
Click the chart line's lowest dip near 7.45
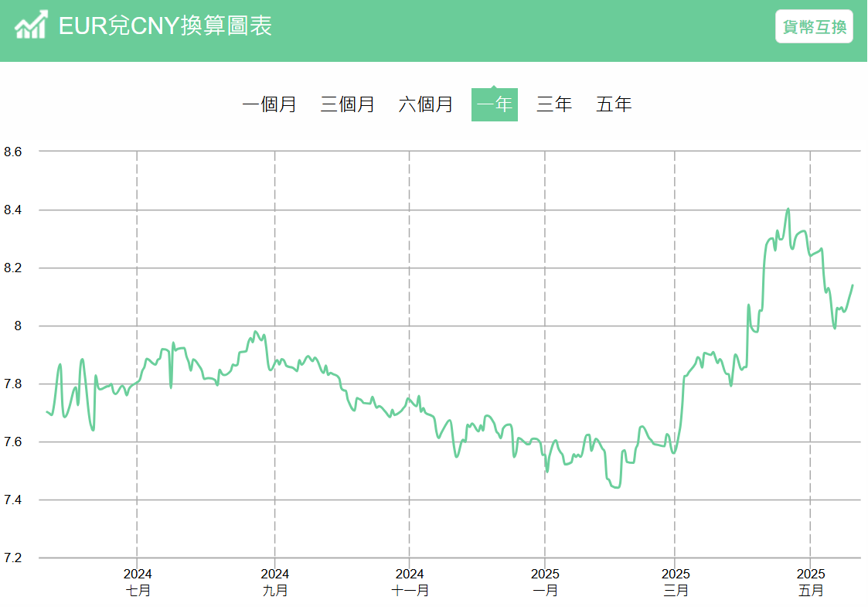616,487
